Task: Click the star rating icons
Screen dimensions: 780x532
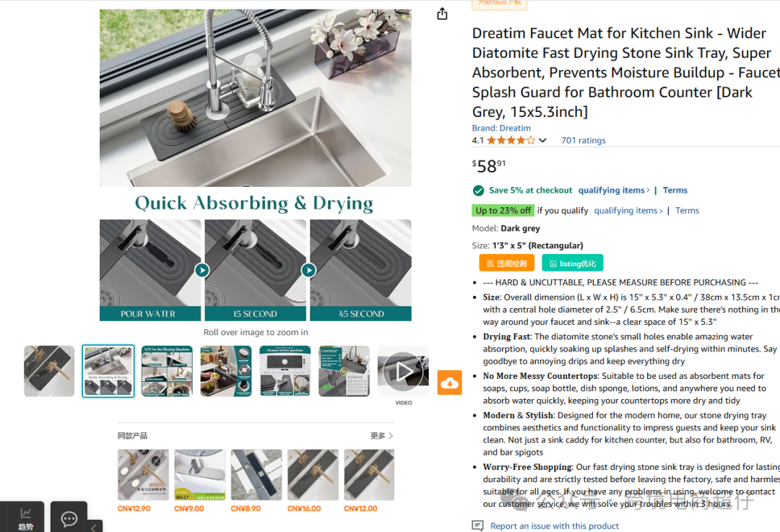Action: click(x=511, y=140)
